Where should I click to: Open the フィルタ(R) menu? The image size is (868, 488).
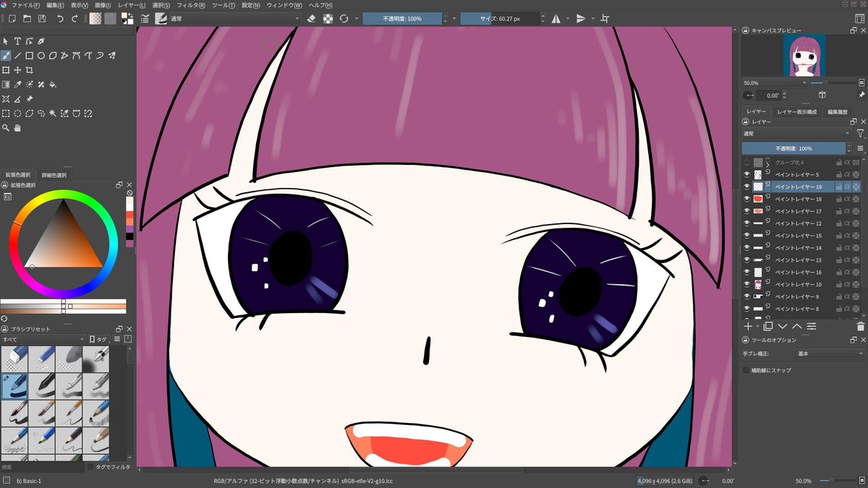pyautogui.click(x=190, y=5)
